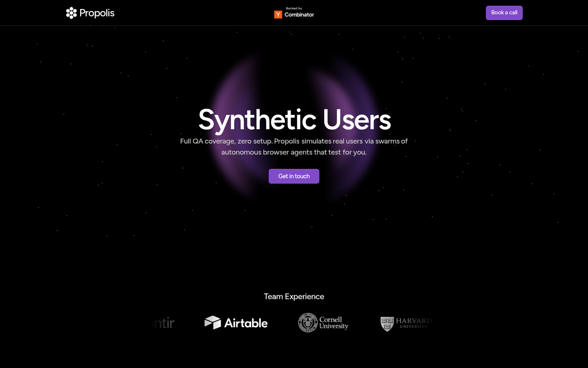The width and height of the screenshot is (588, 368).
Task: Click the orange Y Combinator icon
Action: coord(278,15)
